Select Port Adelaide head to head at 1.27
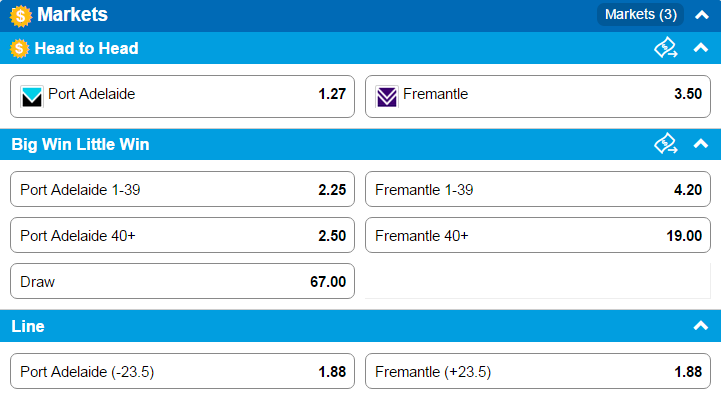This screenshot has width=721, height=398. (x=183, y=97)
